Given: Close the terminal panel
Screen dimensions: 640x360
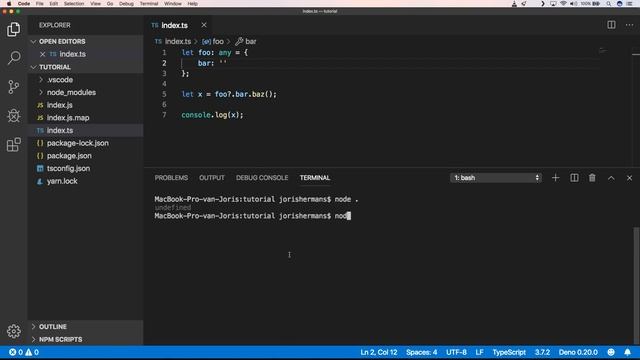Looking at the screenshot, I should pos(629,178).
